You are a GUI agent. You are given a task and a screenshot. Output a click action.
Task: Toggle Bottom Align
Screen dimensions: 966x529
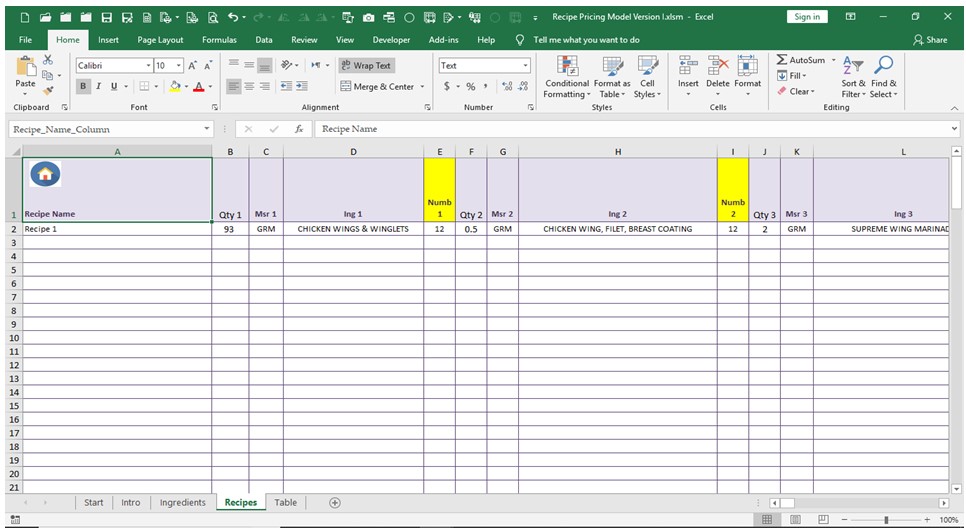point(264,65)
